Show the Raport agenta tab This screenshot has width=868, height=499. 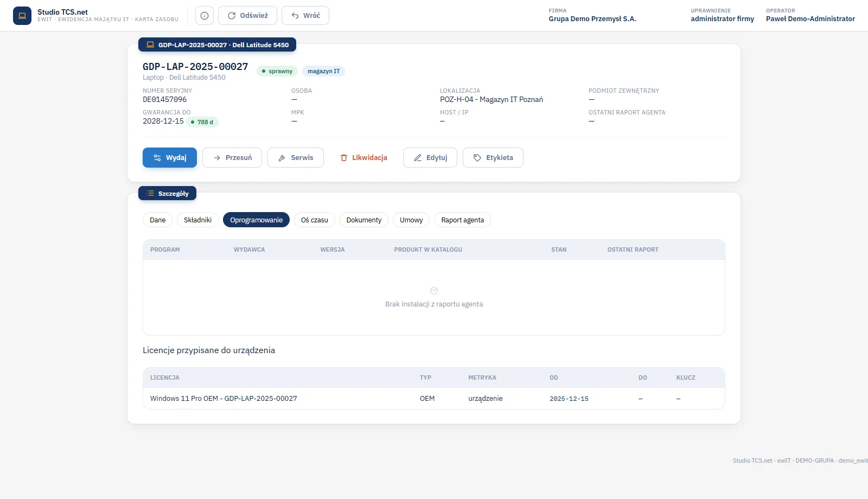462,220
